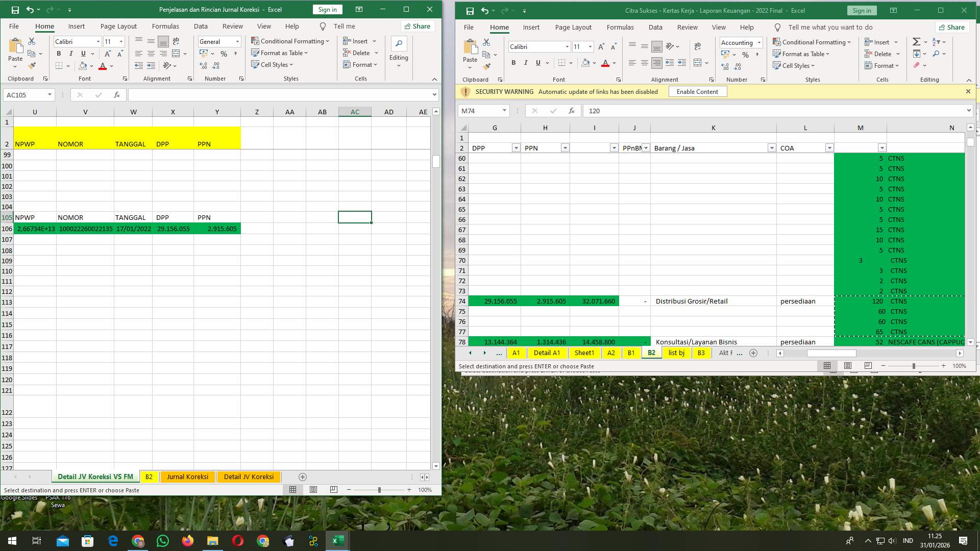Apply the Percent Style number format
This screenshot has width=980, height=551.
point(223,53)
